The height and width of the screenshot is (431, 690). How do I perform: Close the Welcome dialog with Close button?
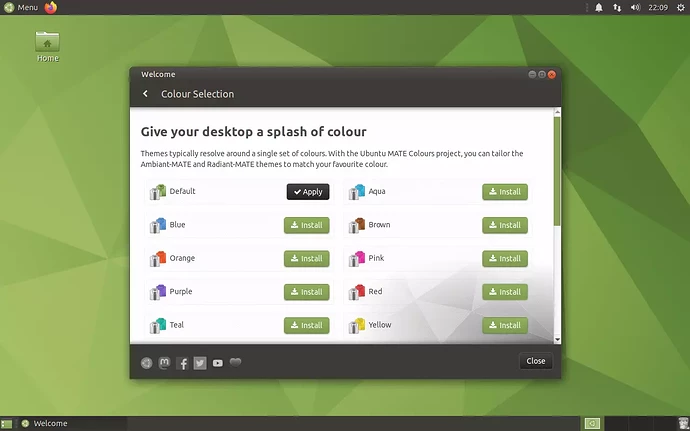pos(536,361)
